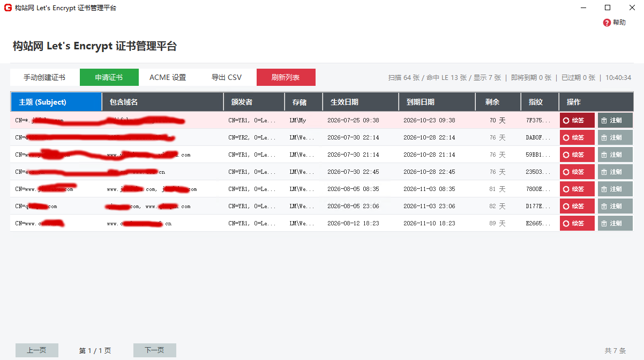Open ACME 设置

tap(168, 77)
